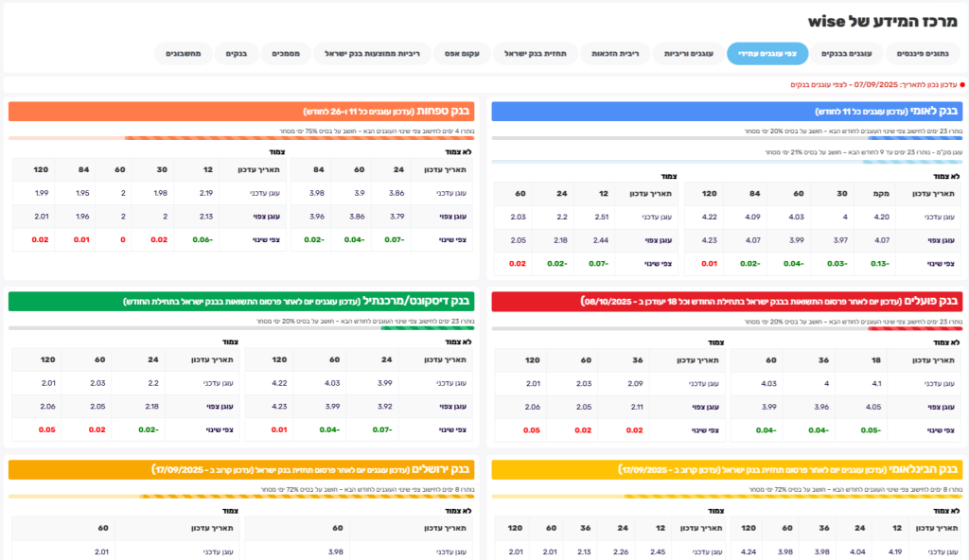This screenshot has width=969, height=560.
Task: Click the green בנק דיסקונט/מרכנתיל header bar
Action: coord(240,301)
